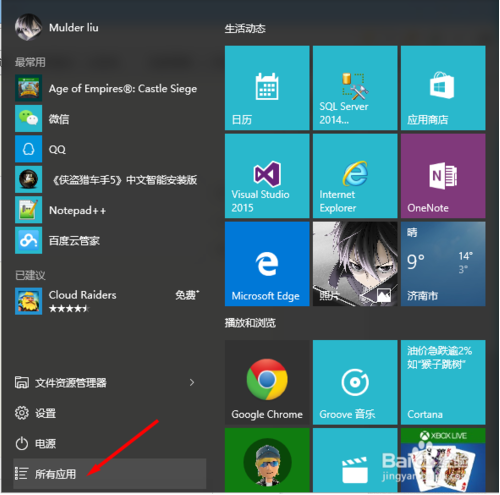Open the movies clapperboard tile

355,460
